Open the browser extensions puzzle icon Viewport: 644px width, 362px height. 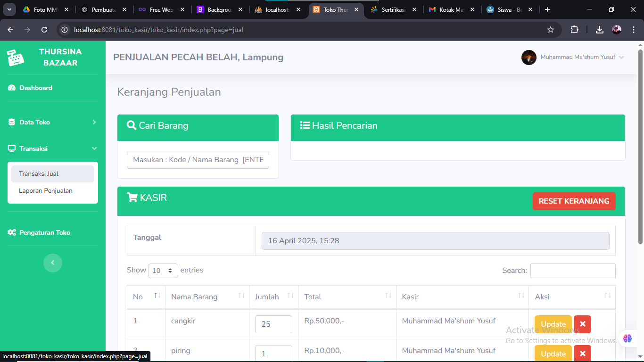574,30
